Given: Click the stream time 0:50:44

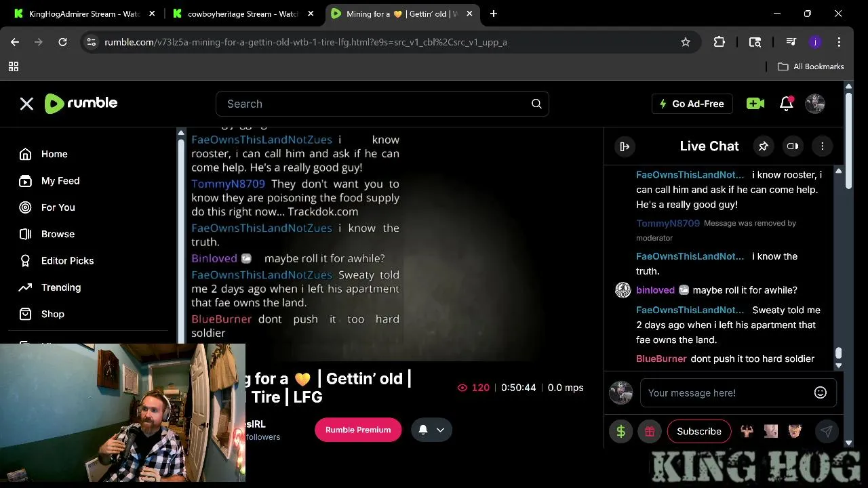Looking at the screenshot, I should pyautogui.click(x=519, y=388).
